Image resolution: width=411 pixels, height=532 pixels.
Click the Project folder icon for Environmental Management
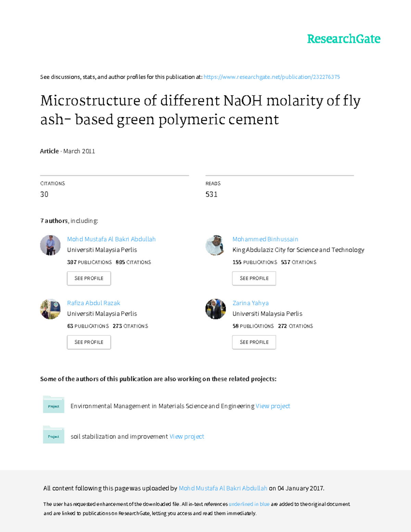[x=53, y=404]
